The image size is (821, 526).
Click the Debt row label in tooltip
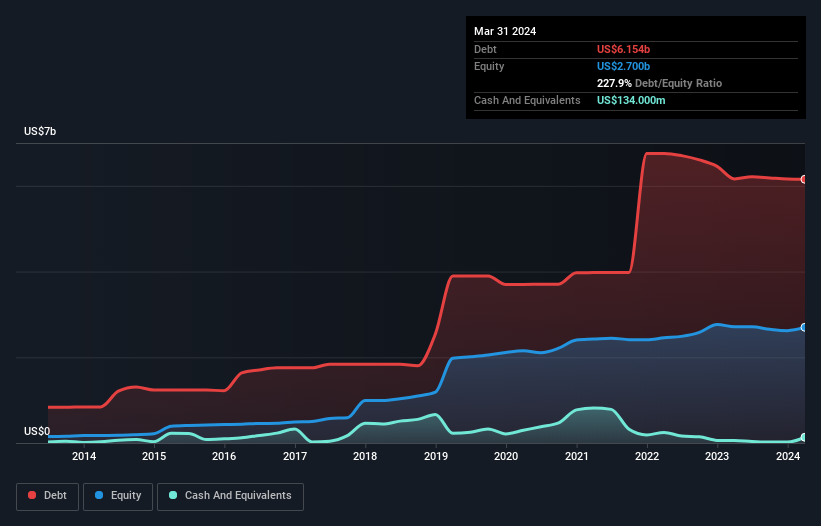coord(485,49)
